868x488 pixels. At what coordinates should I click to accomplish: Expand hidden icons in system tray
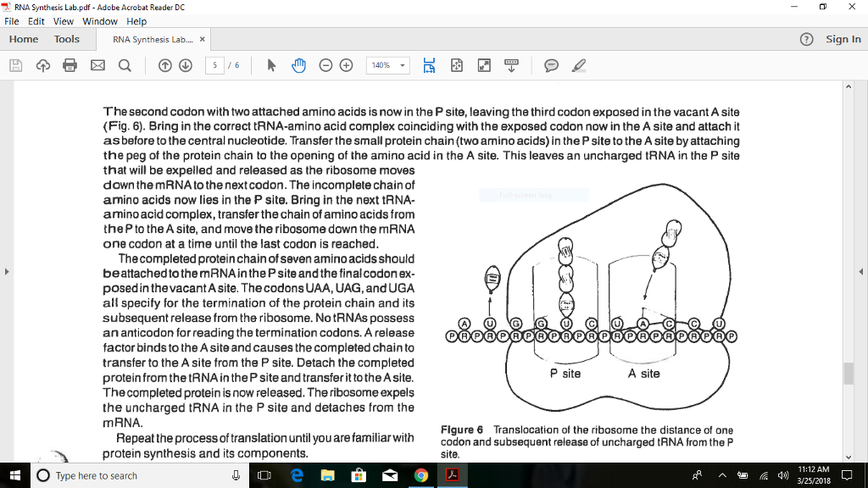722,475
